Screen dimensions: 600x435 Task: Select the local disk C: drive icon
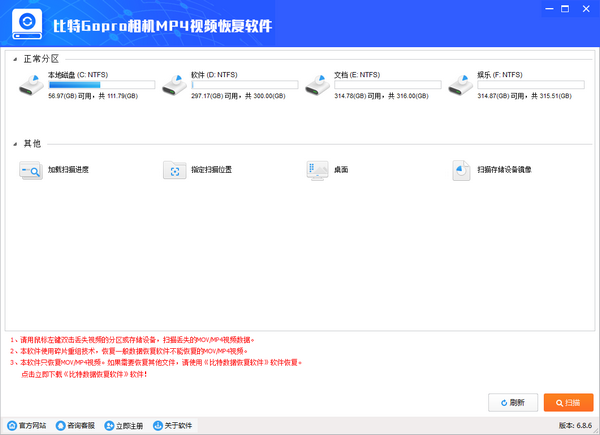pos(31,85)
